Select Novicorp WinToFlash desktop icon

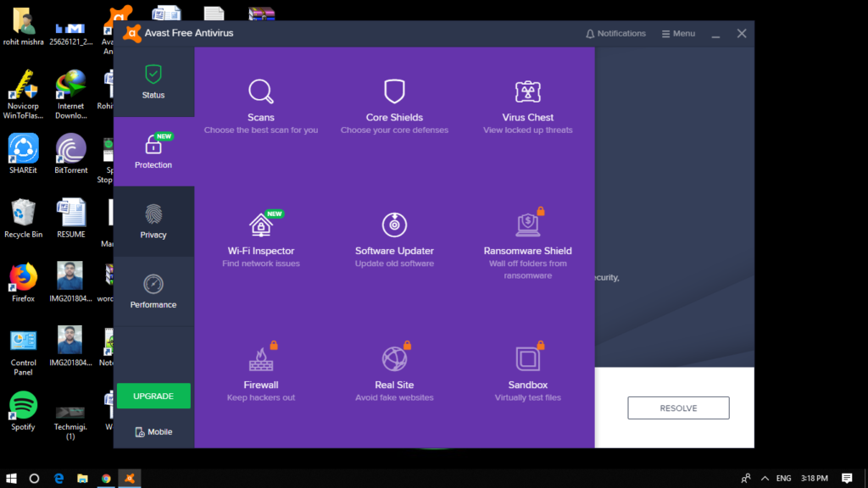pos(23,94)
